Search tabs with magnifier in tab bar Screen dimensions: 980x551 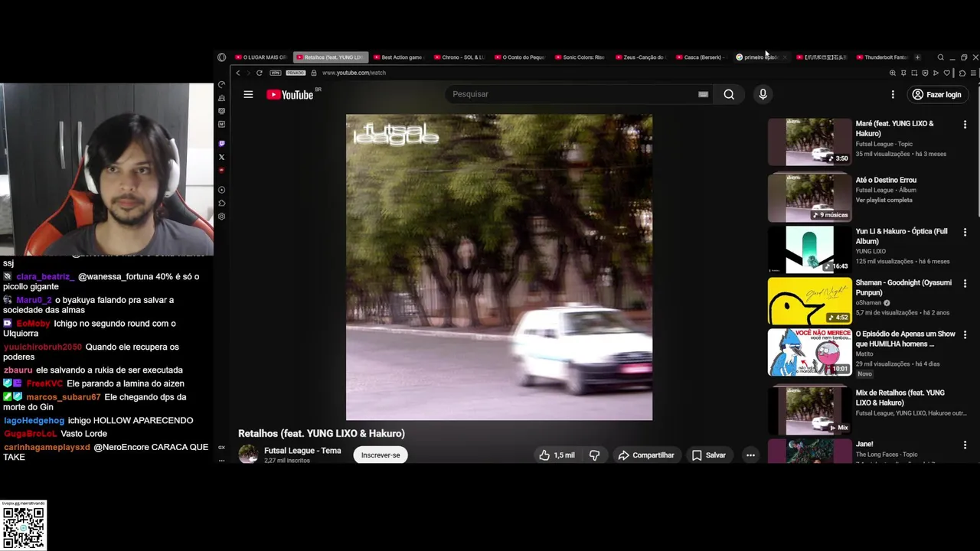click(x=941, y=57)
